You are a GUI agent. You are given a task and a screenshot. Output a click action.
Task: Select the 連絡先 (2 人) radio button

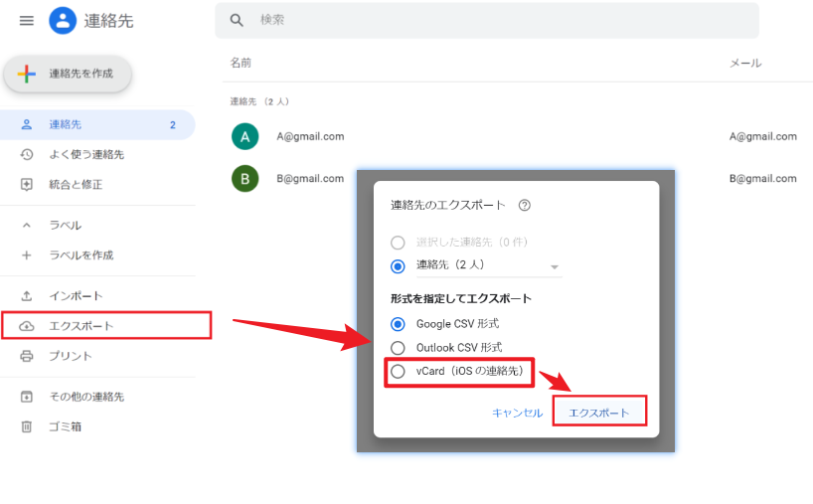398,265
